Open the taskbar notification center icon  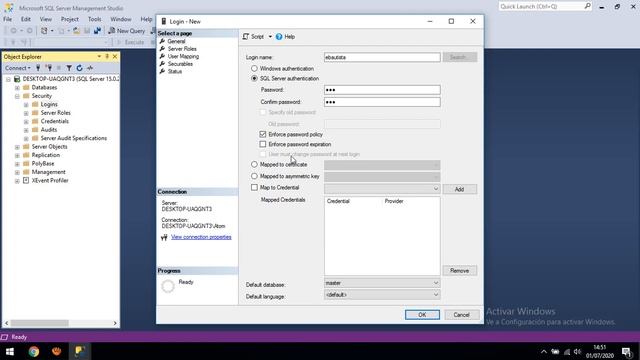pyautogui.click(x=627, y=351)
